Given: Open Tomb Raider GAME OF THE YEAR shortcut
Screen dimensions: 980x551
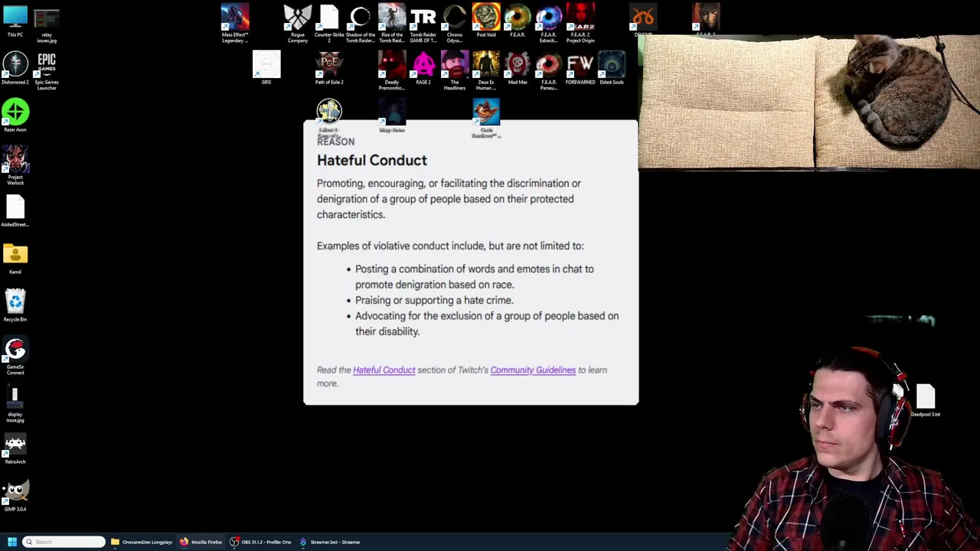Looking at the screenshot, I should click(423, 24).
